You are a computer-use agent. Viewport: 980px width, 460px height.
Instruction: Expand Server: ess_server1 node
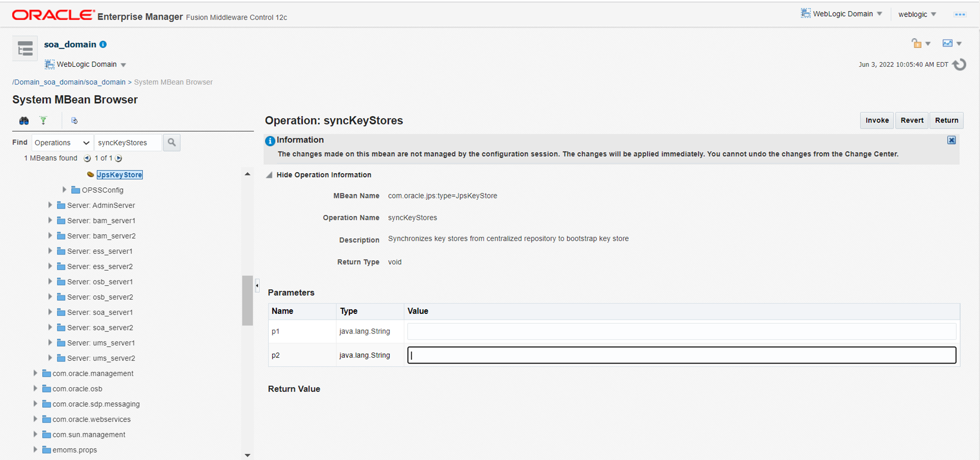50,251
